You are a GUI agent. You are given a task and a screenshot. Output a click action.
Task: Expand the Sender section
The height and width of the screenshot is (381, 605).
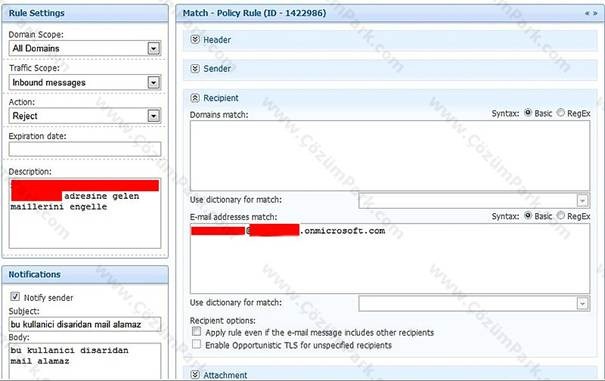(195, 68)
